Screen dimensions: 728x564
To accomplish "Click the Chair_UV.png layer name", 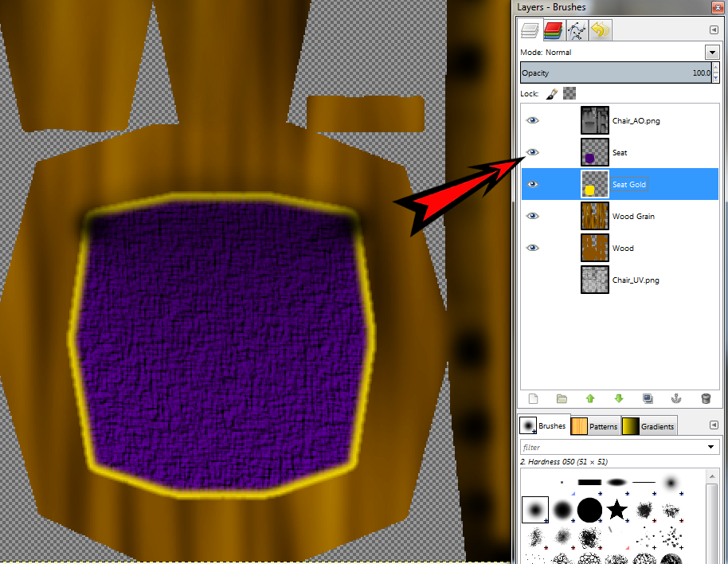I will 636,280.
